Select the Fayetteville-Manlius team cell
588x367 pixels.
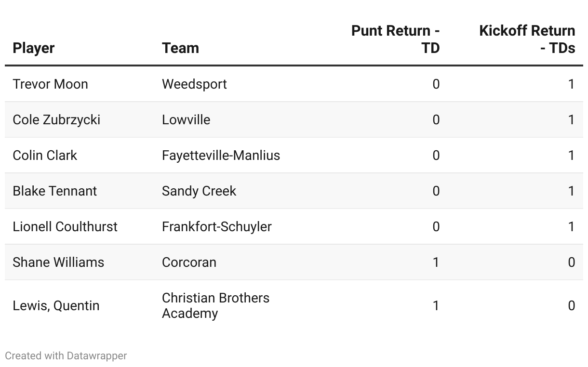click(221, 155)
